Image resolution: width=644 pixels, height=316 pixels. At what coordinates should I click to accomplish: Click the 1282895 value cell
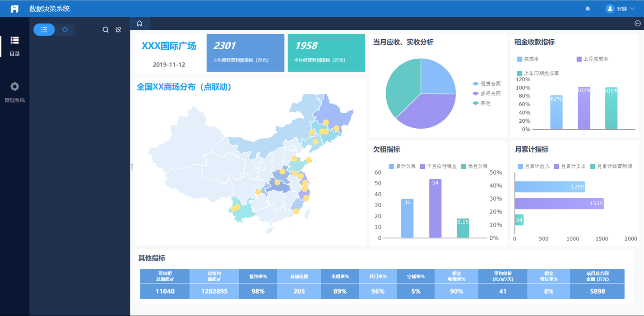click(x=214, y=292)
